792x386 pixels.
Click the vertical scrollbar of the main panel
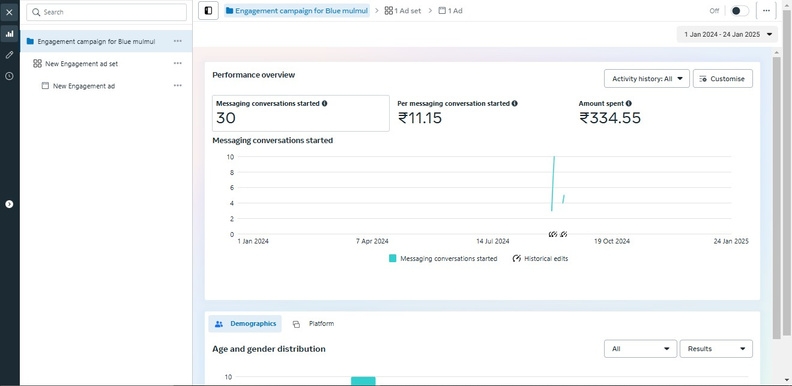pyautogui.click(x=776, y=197)
